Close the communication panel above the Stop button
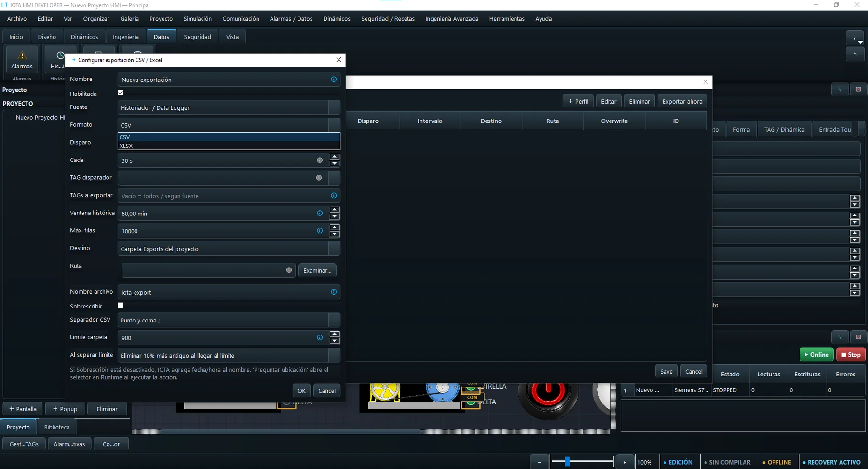The height and width of the screenshot is (469, 868). click(x=858, y=337)
